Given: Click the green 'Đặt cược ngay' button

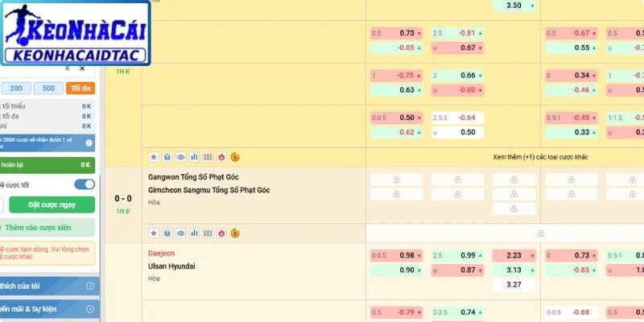Looking at the screenshot, I should tap(52, 204).
